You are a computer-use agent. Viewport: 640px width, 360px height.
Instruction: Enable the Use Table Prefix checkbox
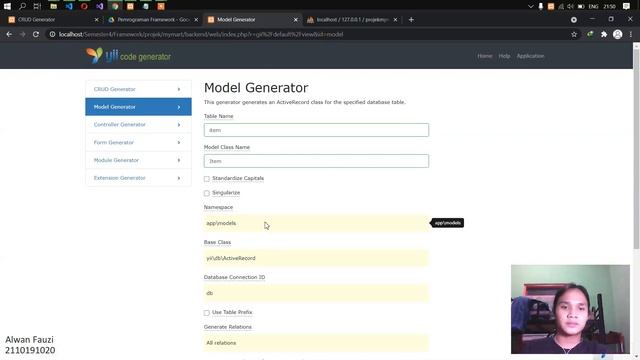coord(207,313)
